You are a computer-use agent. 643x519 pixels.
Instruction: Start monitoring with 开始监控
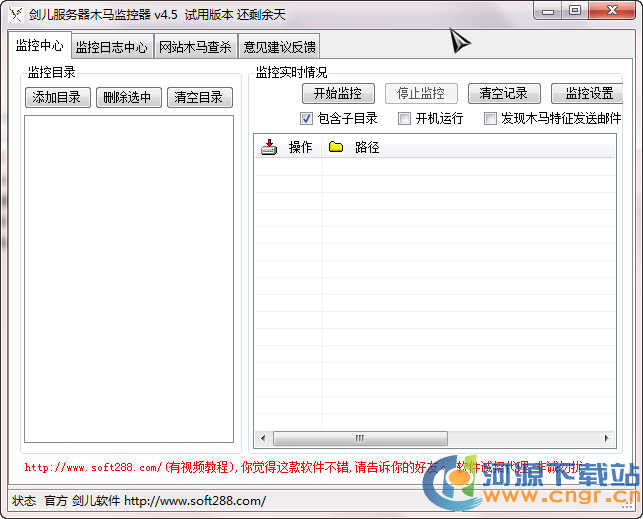(x=338, y=93)
